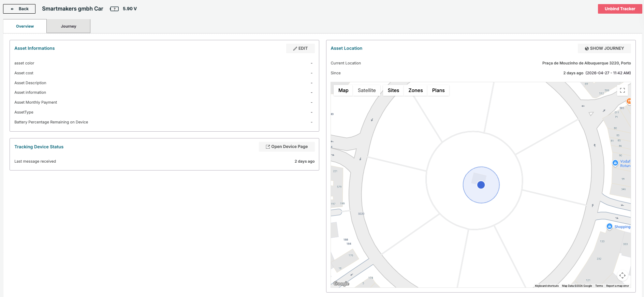The image size is (644, 297).
Task: Edit the asset informations
Action: (x=300, y=48)
